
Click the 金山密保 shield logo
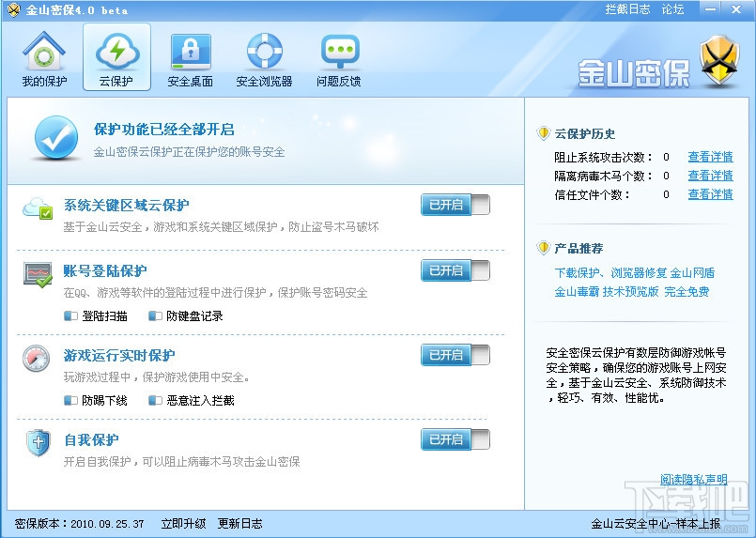tap(719, 60)
